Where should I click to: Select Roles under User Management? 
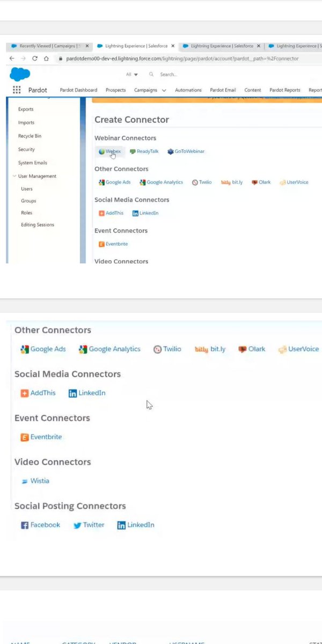26,213
